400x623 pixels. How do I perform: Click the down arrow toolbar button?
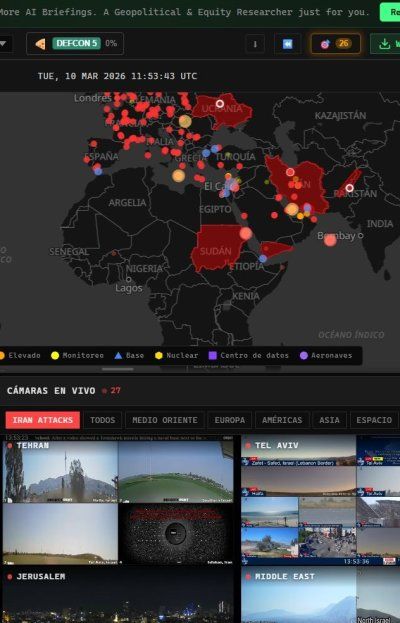[x=255, y=44]
